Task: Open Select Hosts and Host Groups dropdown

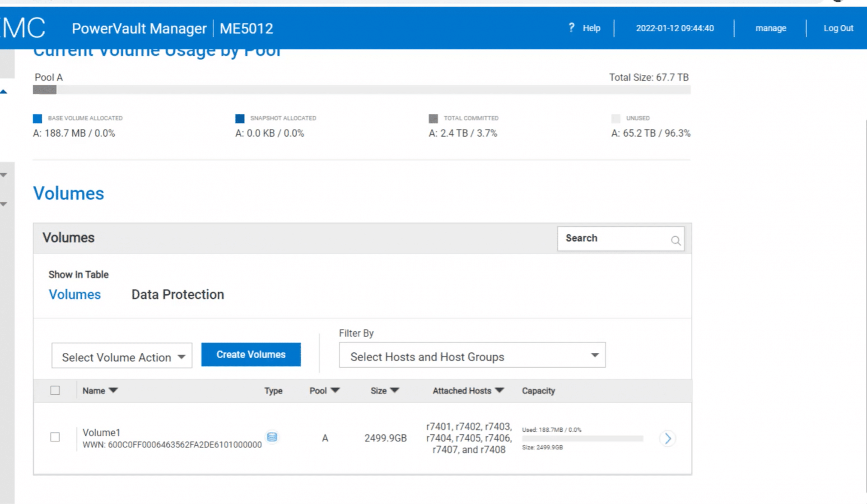Action: coord(472,355)
